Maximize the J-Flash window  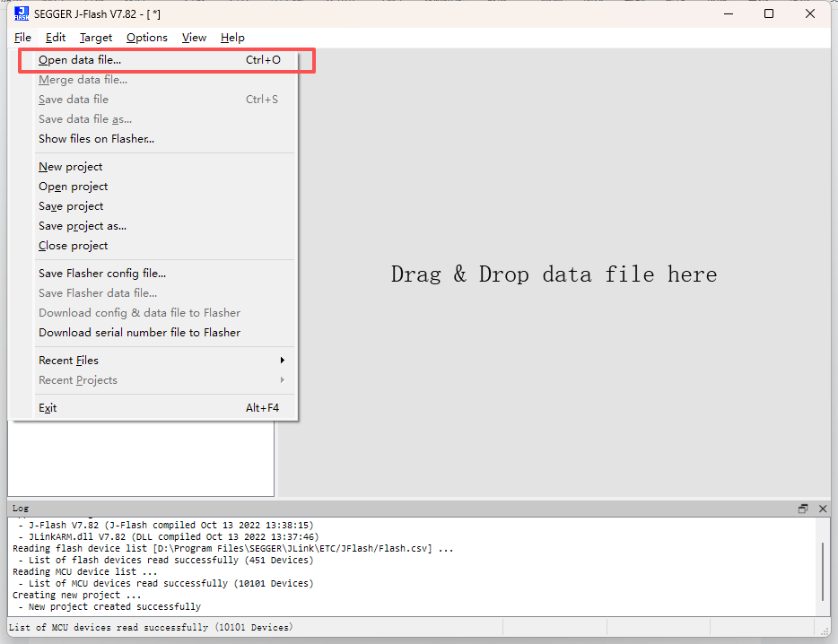(x=769, y=13)
